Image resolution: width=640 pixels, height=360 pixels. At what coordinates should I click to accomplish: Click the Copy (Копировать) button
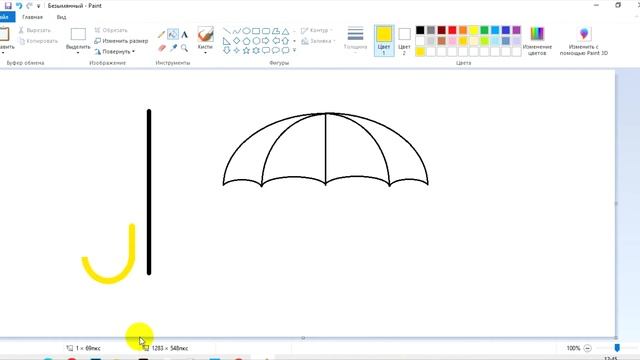coord(38,41)
